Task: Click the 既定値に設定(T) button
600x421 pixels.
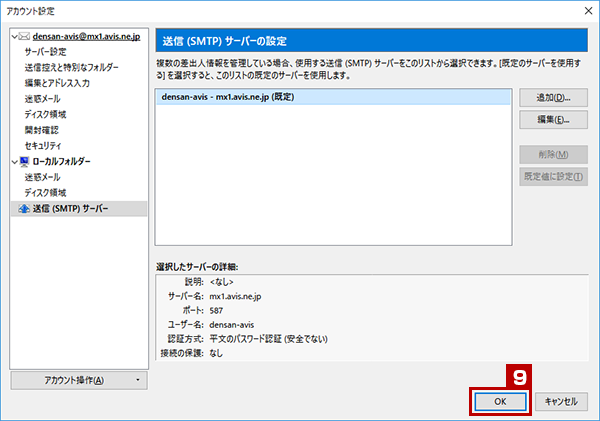Action: [x=553, y=176]
